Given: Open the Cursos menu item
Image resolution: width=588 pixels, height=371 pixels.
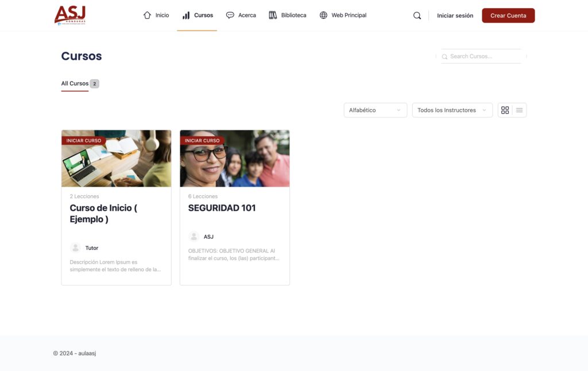Looking at the screenshot, I should tap(198, 16).
